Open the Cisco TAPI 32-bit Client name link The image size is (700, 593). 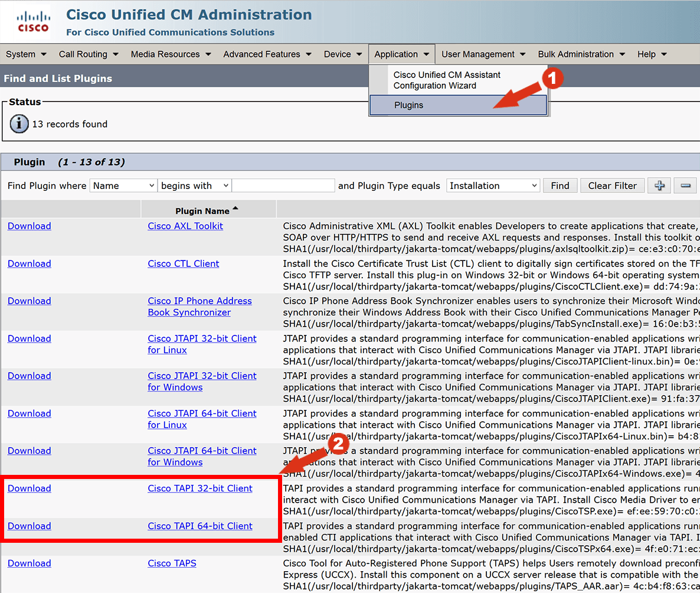point(200,488)
